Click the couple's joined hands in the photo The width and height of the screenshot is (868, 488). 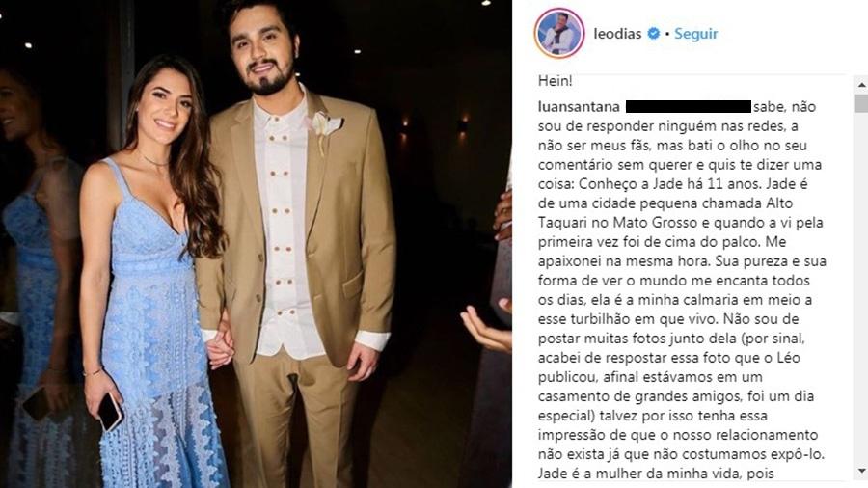point(221,347)
